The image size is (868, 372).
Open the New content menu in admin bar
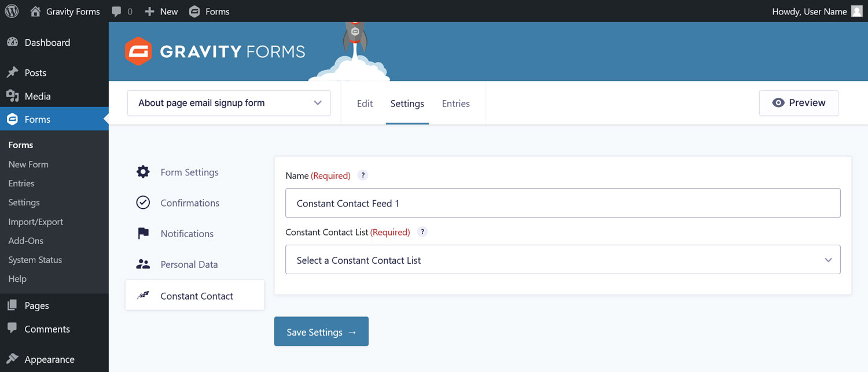point(161,12)
